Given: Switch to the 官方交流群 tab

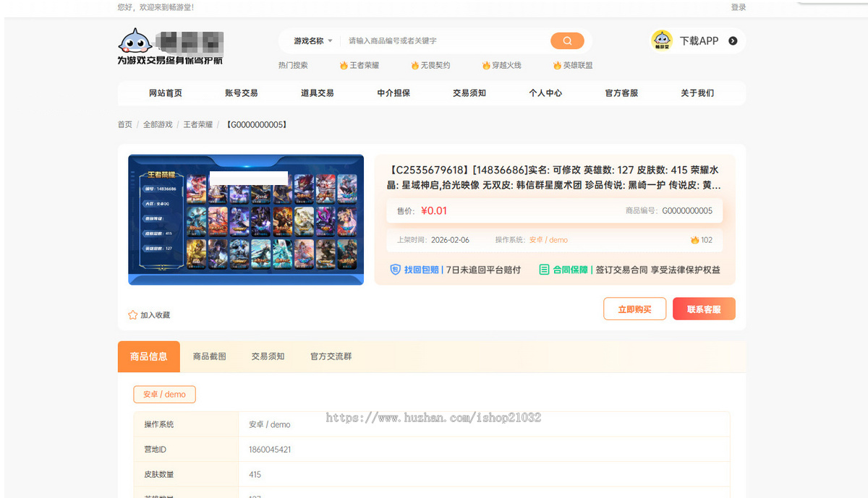Looking at the screenshot, I should point(331,356).
